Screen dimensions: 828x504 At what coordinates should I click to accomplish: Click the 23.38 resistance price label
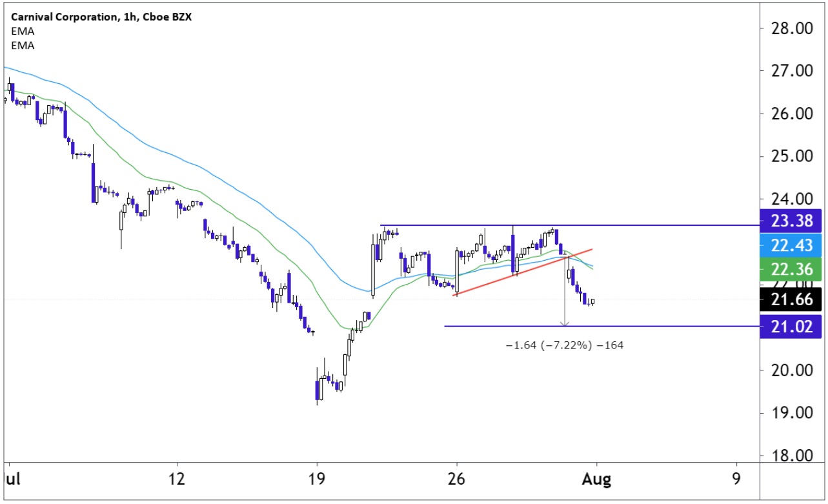pos(791,221)
